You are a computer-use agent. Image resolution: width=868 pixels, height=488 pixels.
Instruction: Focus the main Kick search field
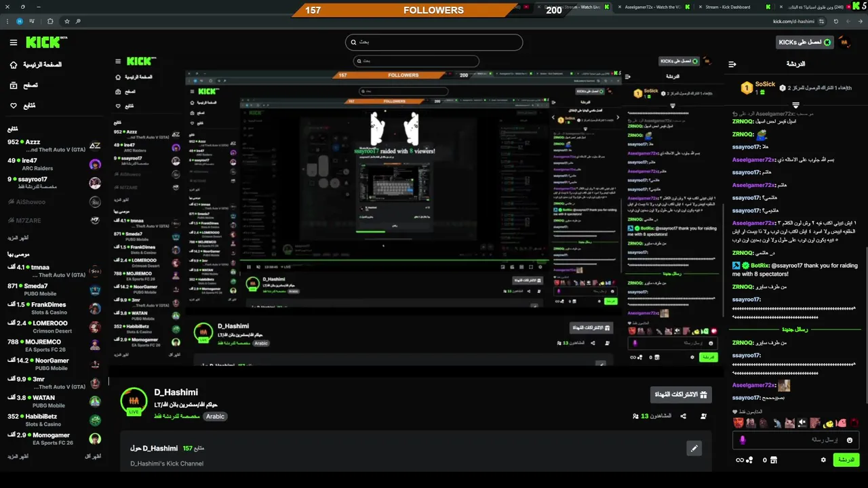(x=434, y=42)
